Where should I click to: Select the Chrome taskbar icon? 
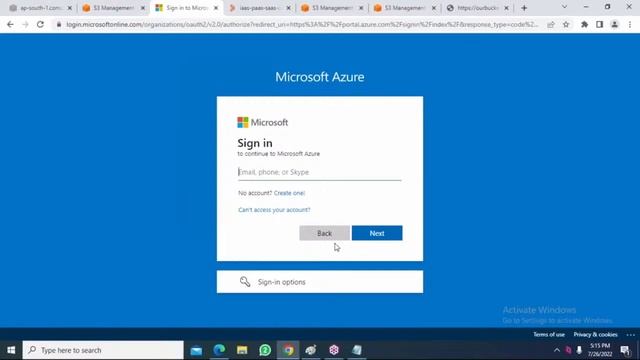tap(288, 350)
